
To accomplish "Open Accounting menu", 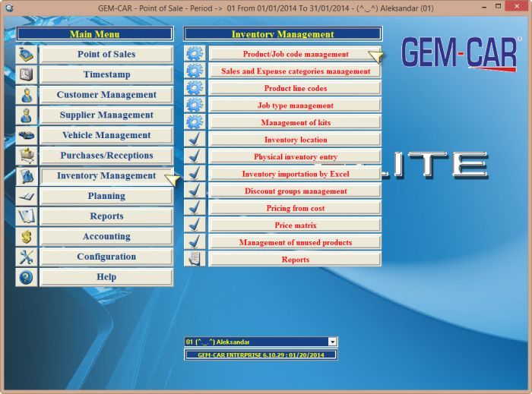I will click(106, 236).
